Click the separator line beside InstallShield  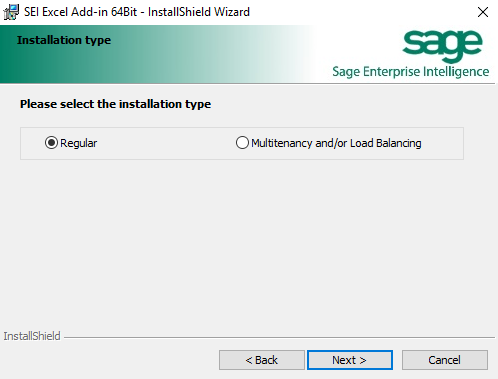pyautogui.click(x=279, y=337)
